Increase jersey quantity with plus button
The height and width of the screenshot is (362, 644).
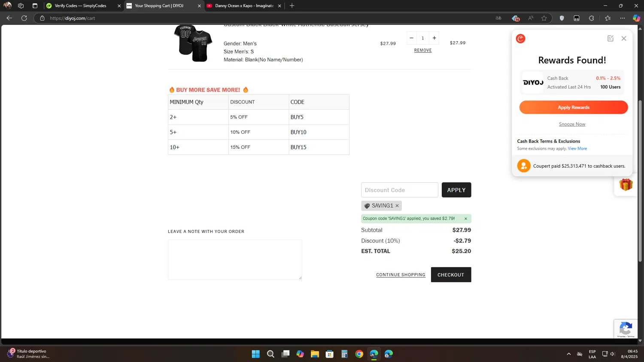click(x=434, y=38)
